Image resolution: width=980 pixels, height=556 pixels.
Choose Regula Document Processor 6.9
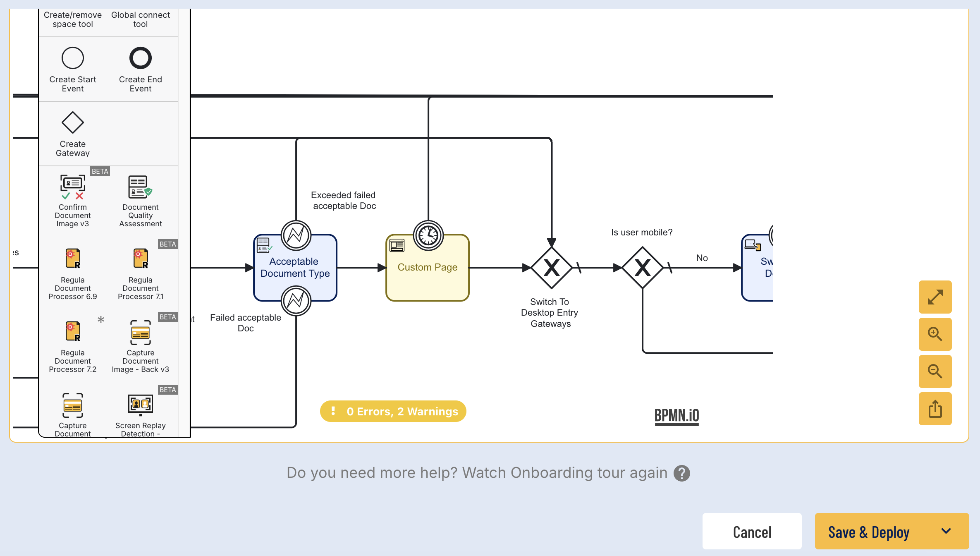[73, 273]
